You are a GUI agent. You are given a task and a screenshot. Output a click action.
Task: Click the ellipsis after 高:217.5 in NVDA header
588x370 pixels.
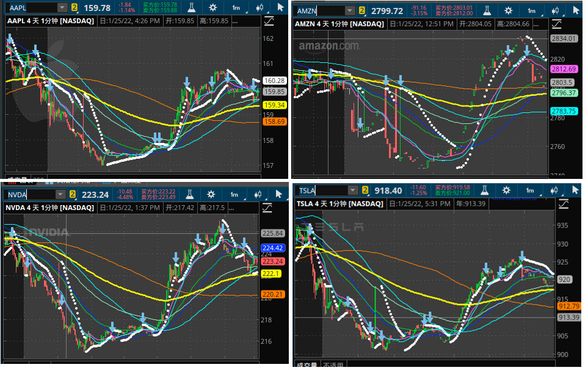231,208
